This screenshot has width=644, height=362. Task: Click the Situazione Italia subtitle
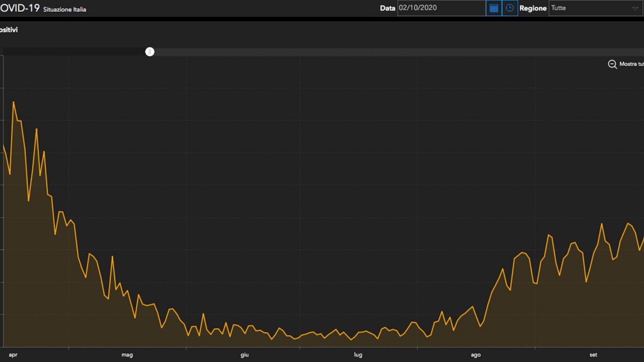coord(64,10)
